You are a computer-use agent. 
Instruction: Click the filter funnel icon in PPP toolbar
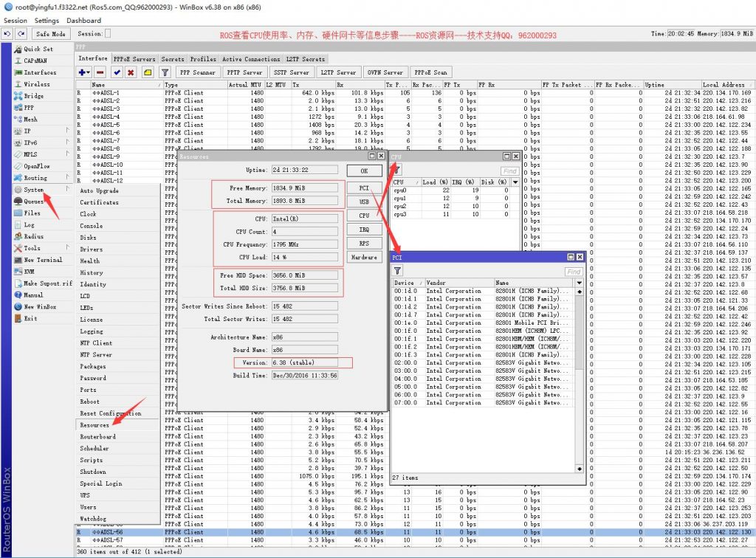[x=165, y=72]
